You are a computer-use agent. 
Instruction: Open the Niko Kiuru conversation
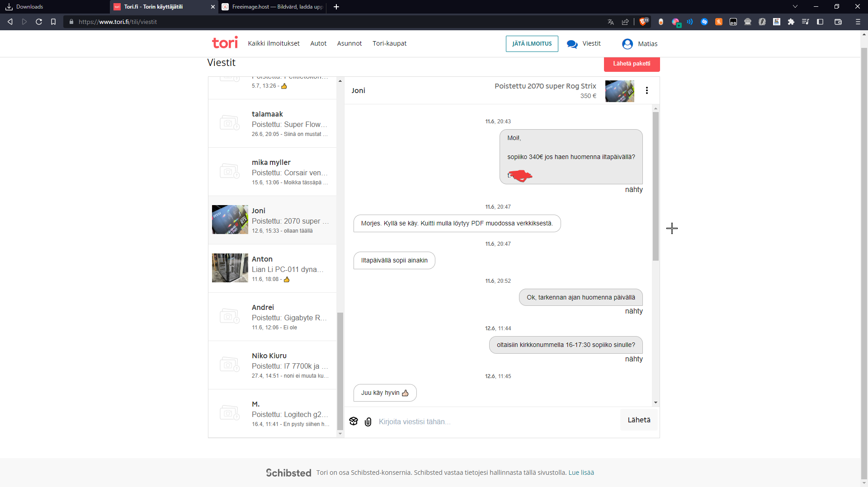tap(272, 365)
